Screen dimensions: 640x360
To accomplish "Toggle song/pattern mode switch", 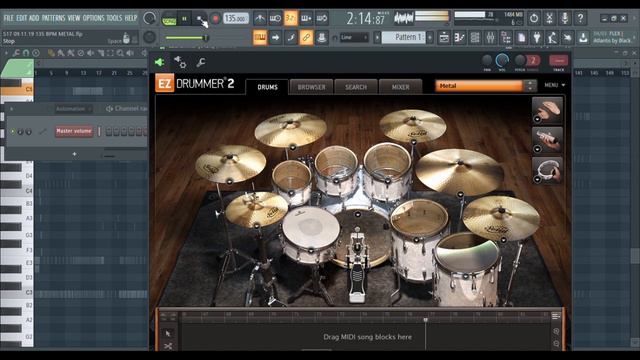I will (169, 19).
